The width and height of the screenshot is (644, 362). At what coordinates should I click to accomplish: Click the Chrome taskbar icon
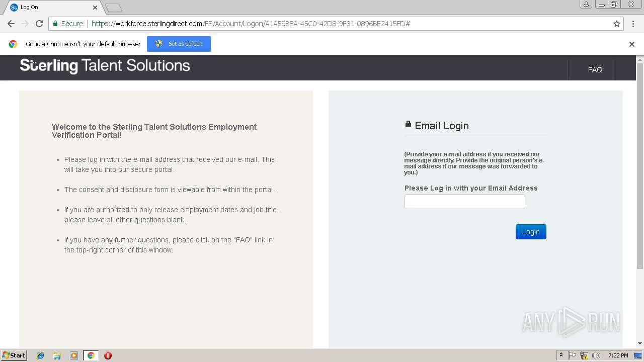point(91,355)
